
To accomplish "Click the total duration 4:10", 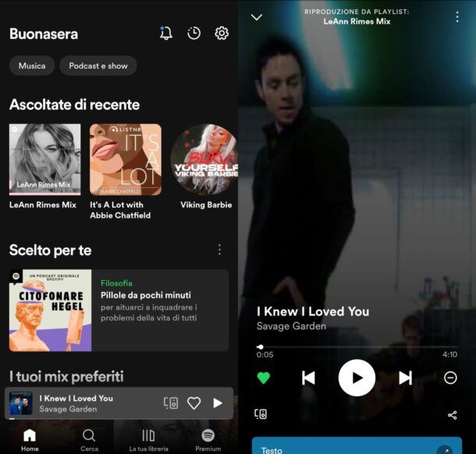I will pyautogui.click(x=450, y=354).
